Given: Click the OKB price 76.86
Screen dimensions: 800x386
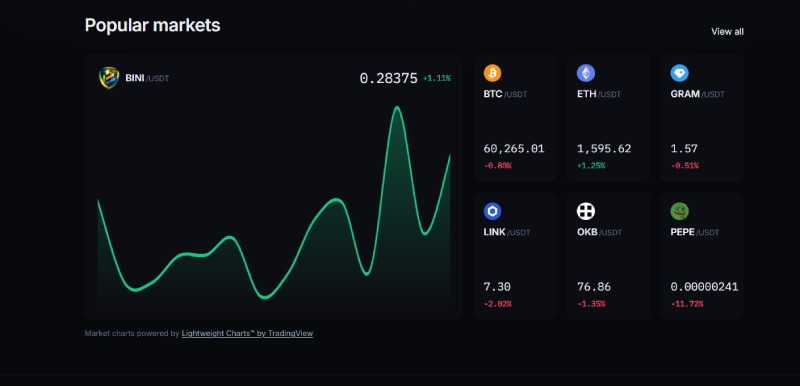Looking at the screenshot, I should point(594,287).
